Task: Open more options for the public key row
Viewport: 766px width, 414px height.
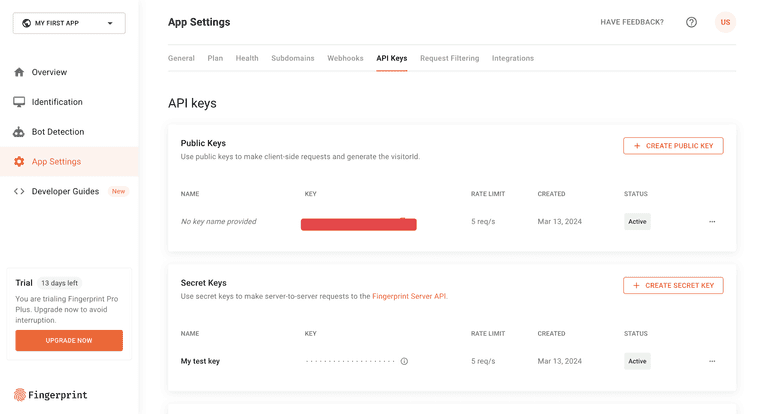Action: [712, 222]
